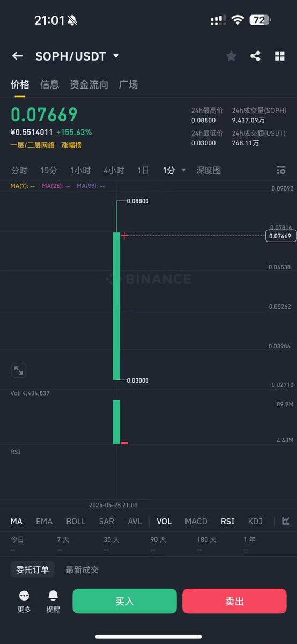Switch to the 最新成交 tab
Image resolution: width=297 pixels, height=644 pixels.
pyautogui.click(x=82, y=569)
